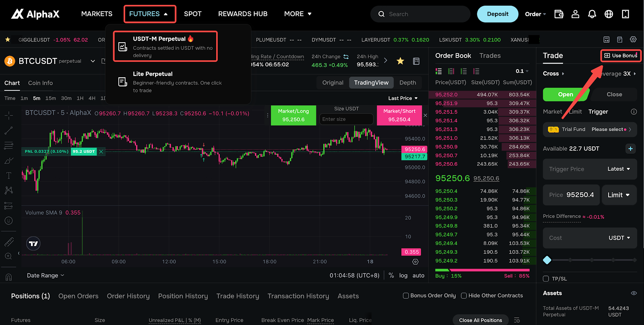Click the Deposit button
Viewport: 644px width, 325px height.
point(497,14)
